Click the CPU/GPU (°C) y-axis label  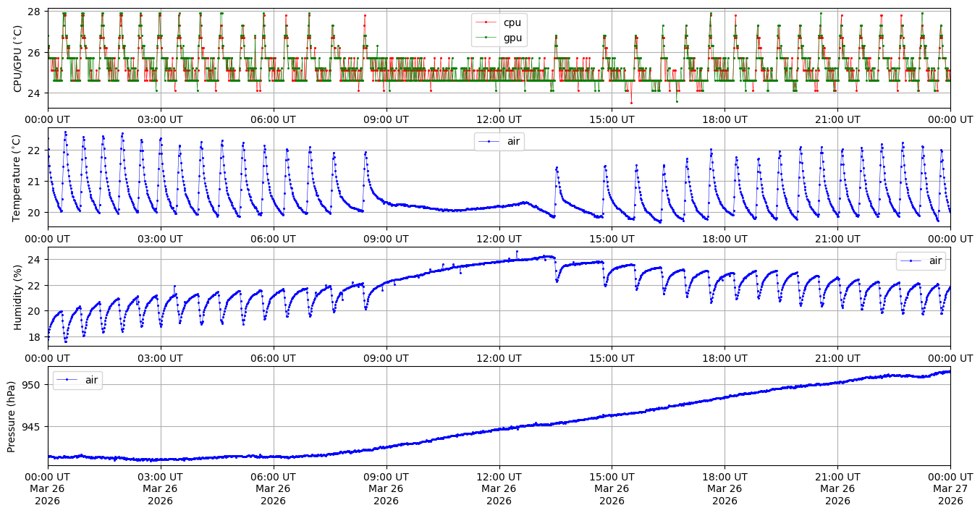click(18, 59)
